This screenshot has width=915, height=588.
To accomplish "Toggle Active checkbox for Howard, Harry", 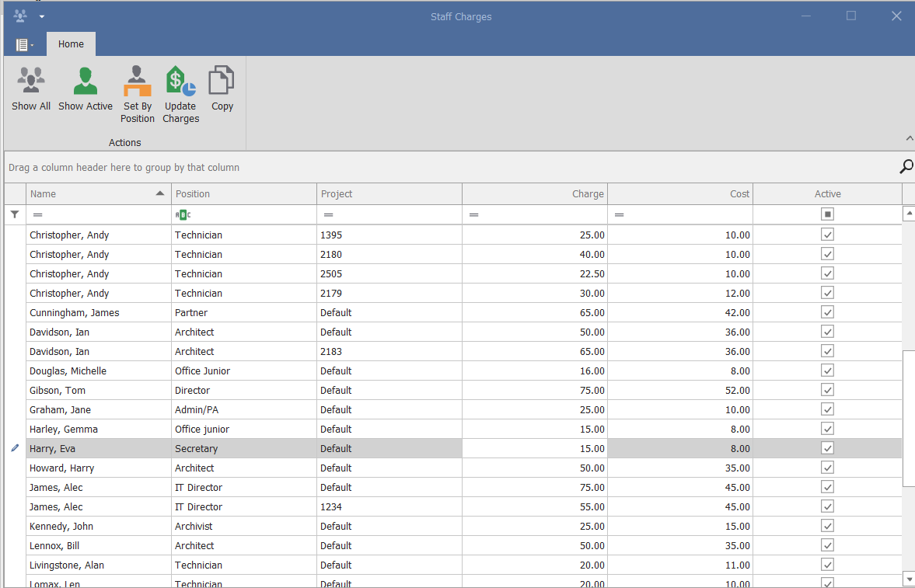I will click(827, 468).
